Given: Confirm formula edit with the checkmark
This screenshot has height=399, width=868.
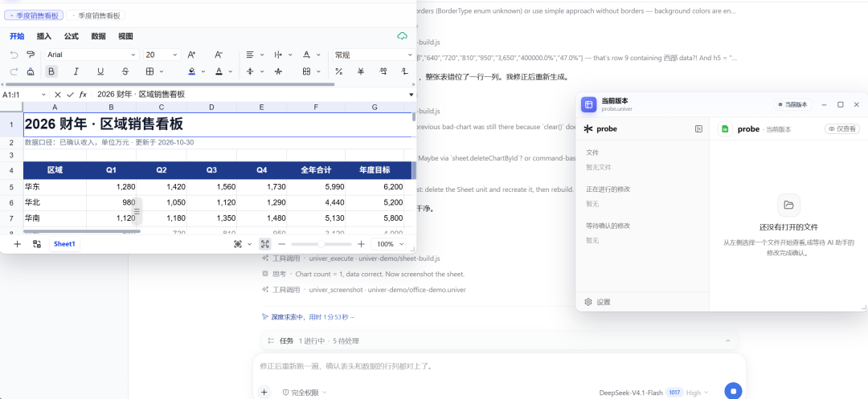Looking at the screenshot, I should click(70, 95).
